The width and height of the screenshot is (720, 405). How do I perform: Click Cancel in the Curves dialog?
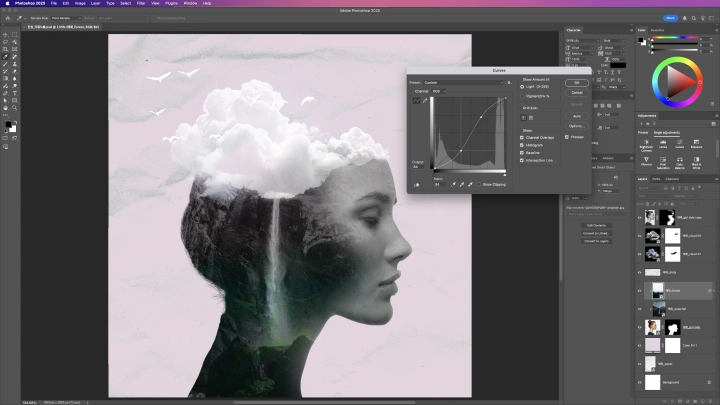click(x=577, y=93)
